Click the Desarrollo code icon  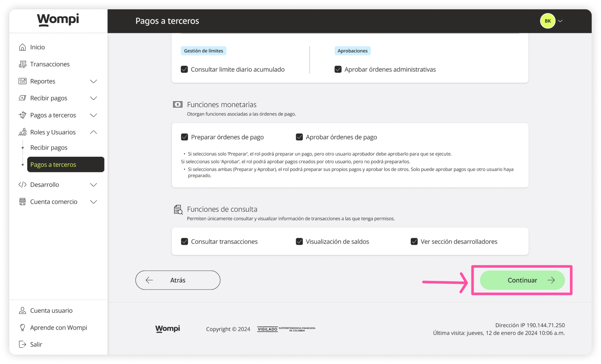[23, 184]
